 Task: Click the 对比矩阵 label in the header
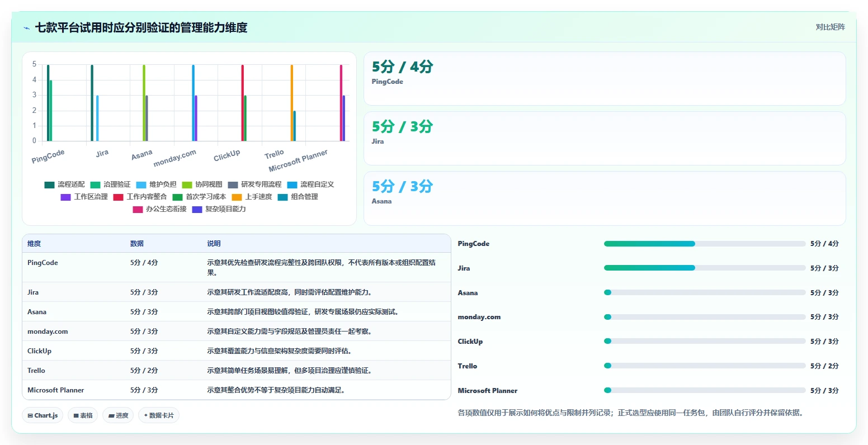830,27
